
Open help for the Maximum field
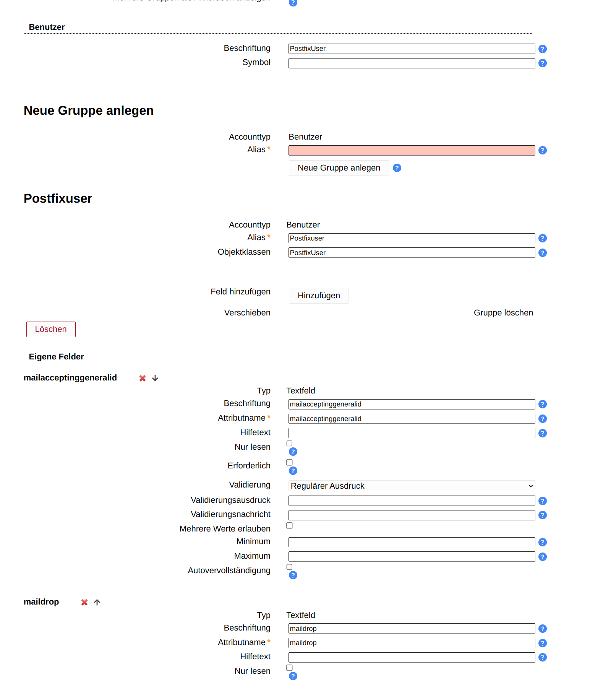tap(542, 557)
